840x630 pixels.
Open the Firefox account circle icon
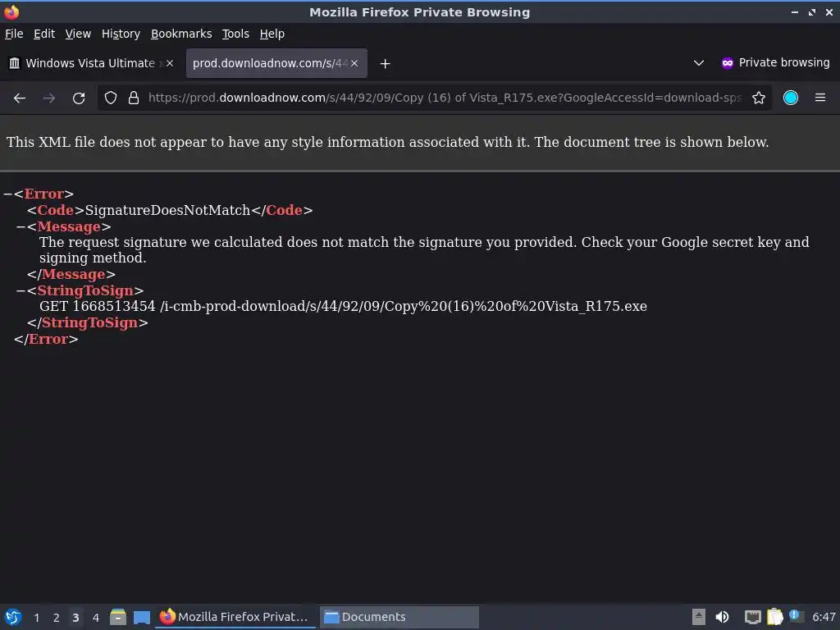(x=790, y=98)
